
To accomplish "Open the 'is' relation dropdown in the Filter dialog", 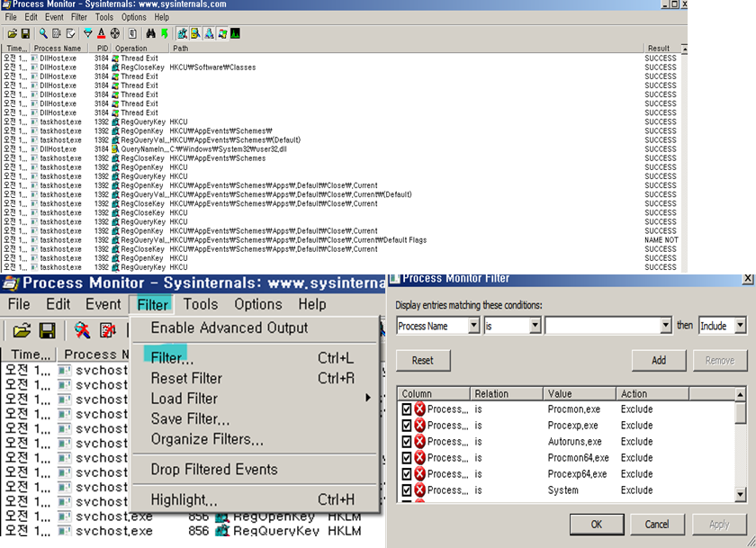I will pyautogui.click(x=535, y=326).
